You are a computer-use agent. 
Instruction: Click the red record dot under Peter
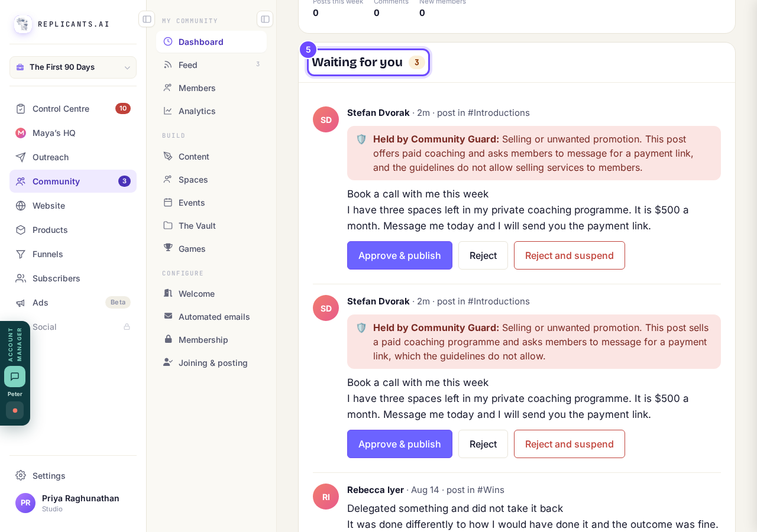15,410
